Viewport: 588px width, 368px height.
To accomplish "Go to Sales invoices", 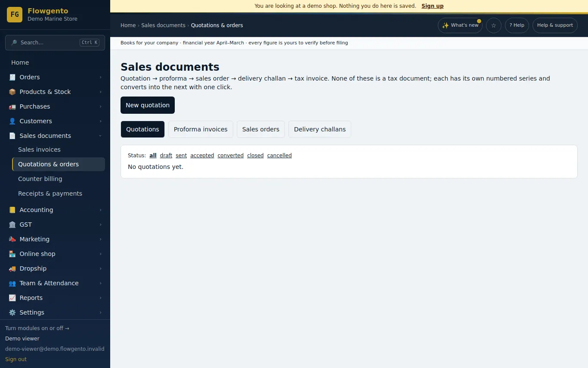I will click(59, 150).
